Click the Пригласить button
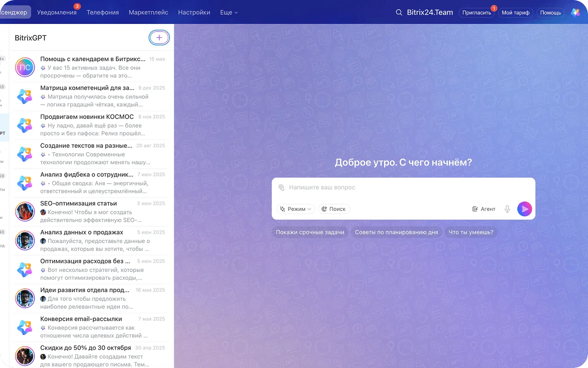The image size is (588, 368). [477, 13]
